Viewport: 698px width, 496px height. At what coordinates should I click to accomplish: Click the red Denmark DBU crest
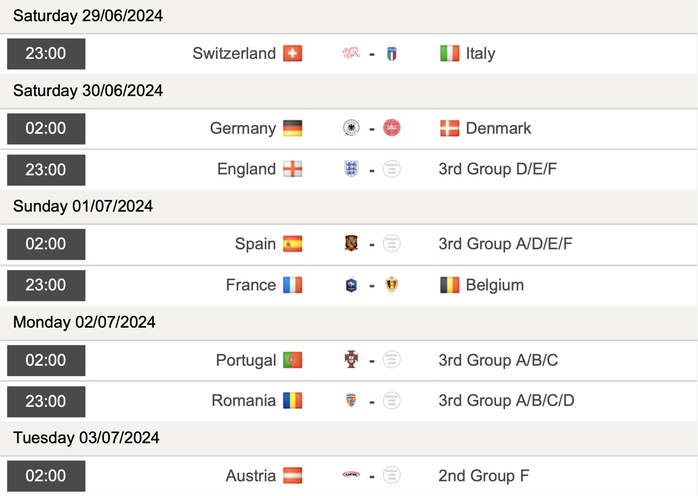coord(392,128)
